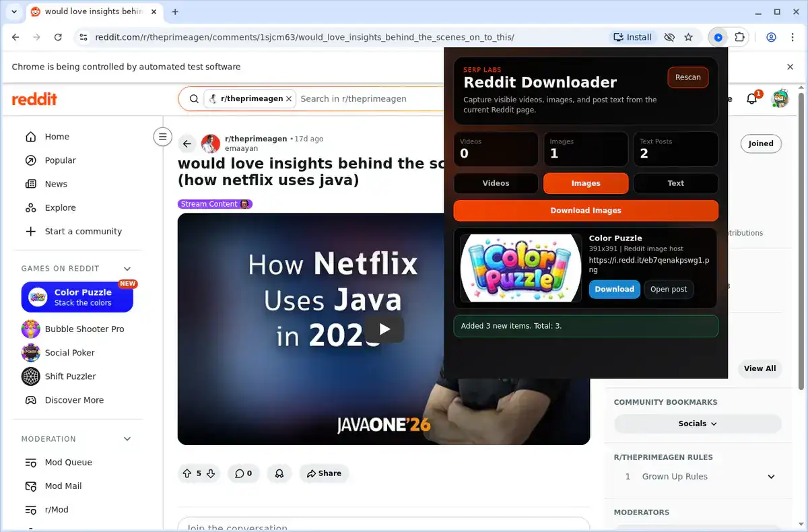
Task: Click the Download Images button
Action: (586, 210)
